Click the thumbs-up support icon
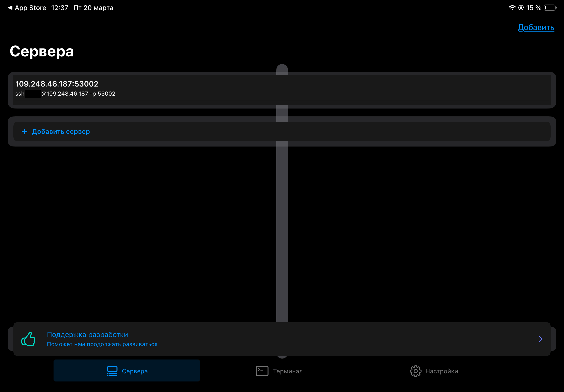The width and height of the screenshot is (564, 392). (28, 339)
